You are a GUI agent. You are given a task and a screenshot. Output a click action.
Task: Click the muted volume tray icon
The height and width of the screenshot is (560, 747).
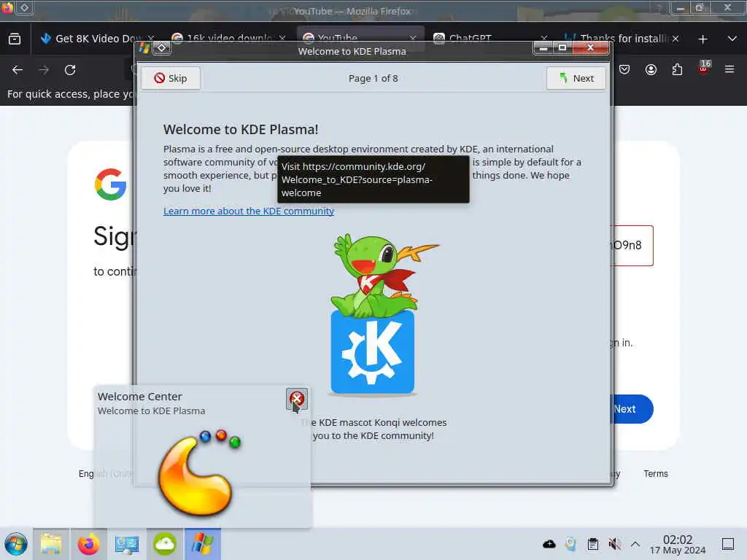(614, 544)
